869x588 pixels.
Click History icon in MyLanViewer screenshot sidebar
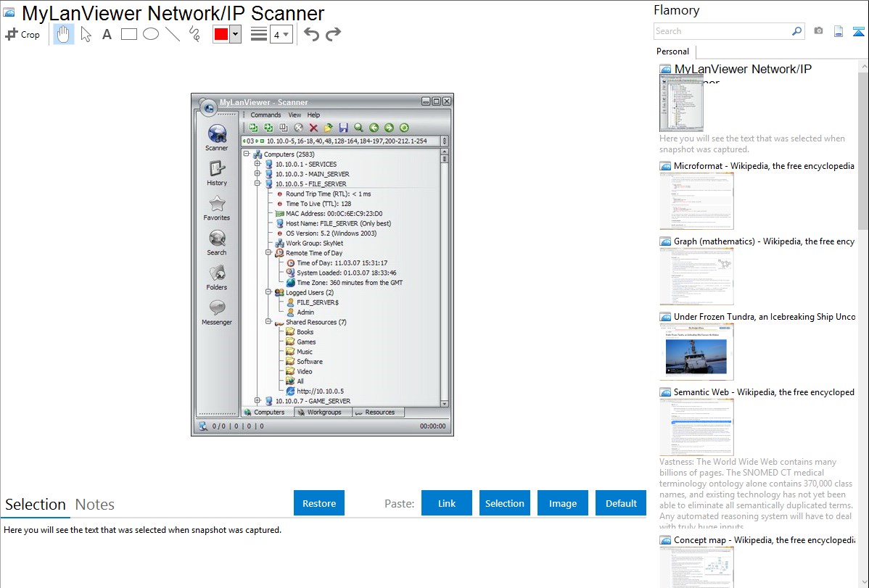[217, 168]
